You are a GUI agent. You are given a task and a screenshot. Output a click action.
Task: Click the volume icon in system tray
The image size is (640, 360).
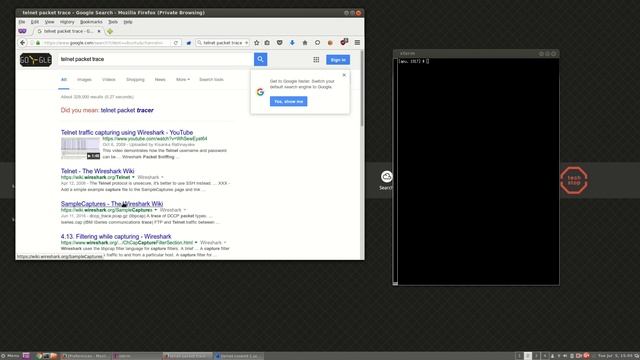click(565, 356)
